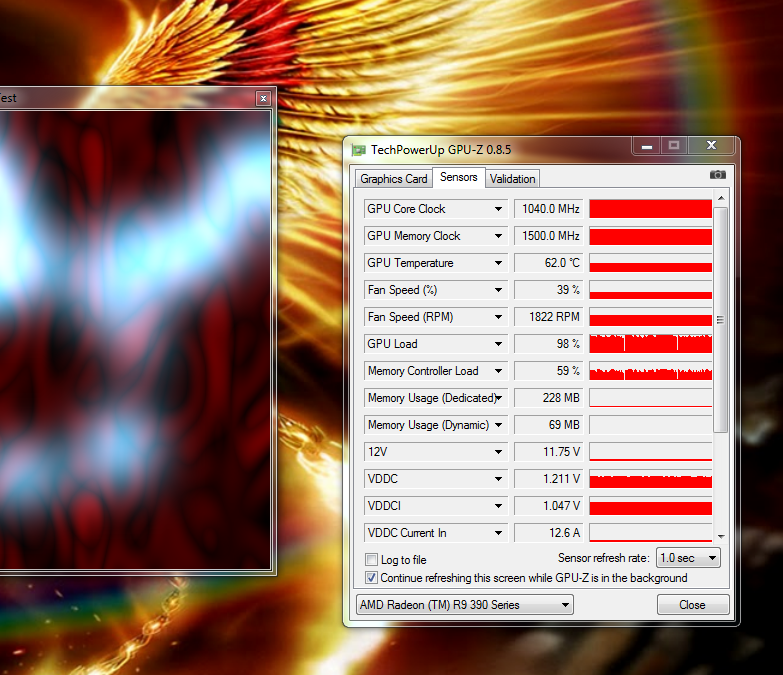Click the 11.75 V reading

(549, 451)
